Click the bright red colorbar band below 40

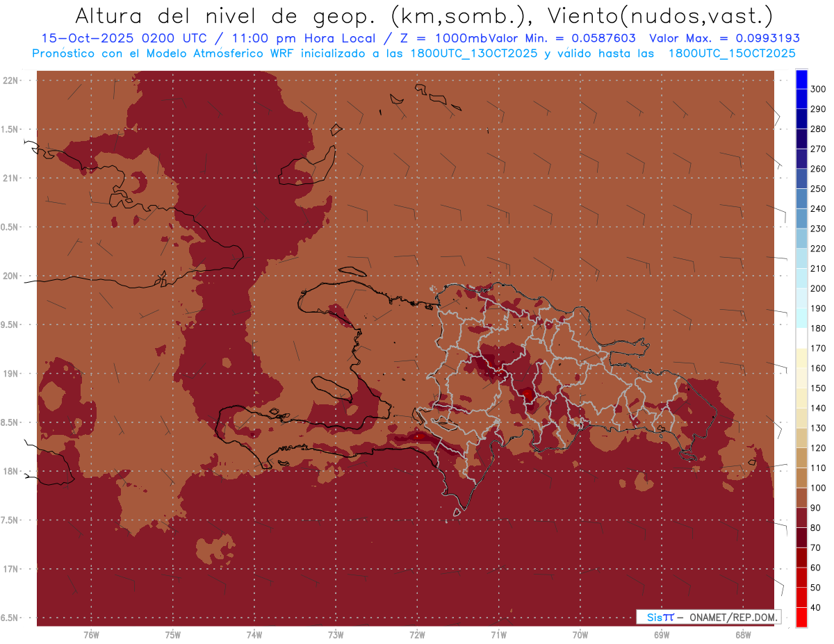pos(801,618)
